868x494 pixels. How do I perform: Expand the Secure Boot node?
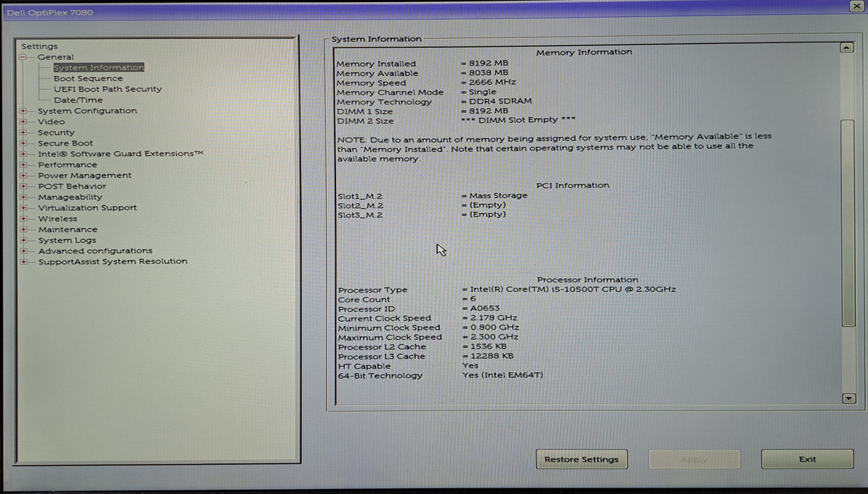23,143
